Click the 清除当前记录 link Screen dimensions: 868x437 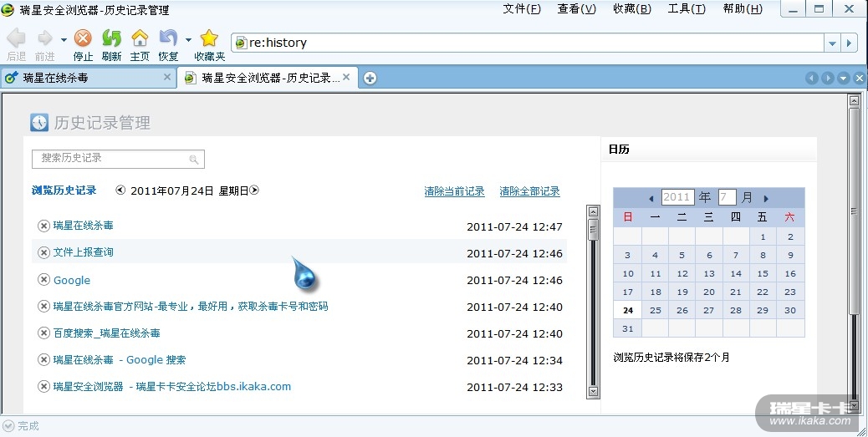tap(454, 191)
